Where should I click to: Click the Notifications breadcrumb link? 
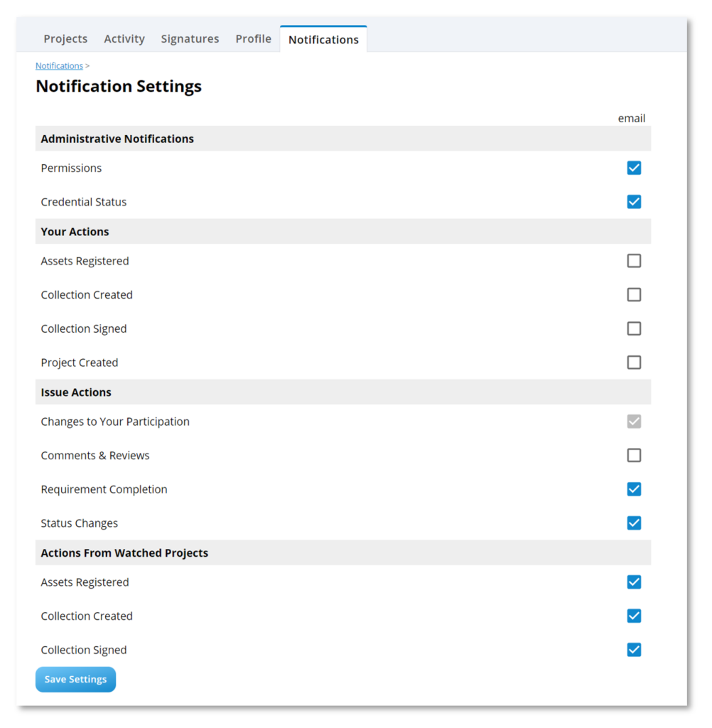point(60,65)
